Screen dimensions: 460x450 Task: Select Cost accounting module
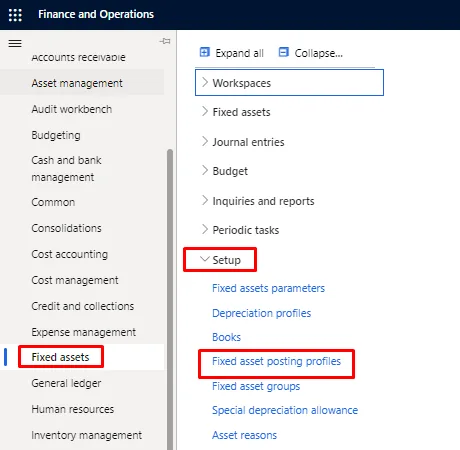70,254
